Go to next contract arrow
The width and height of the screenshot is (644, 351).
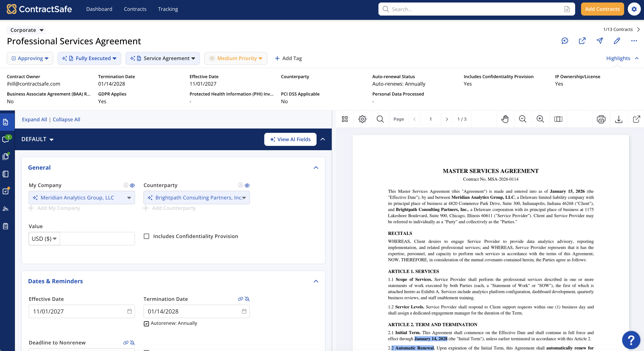639,30
